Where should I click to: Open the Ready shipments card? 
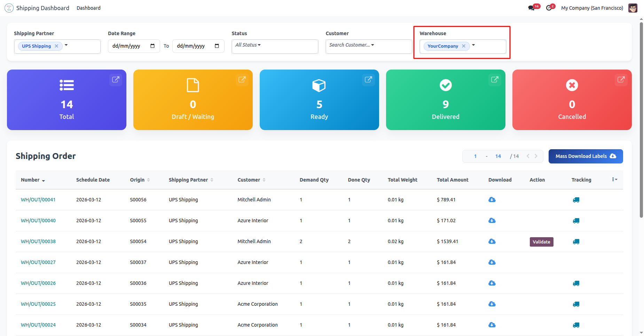coord(319,100)
